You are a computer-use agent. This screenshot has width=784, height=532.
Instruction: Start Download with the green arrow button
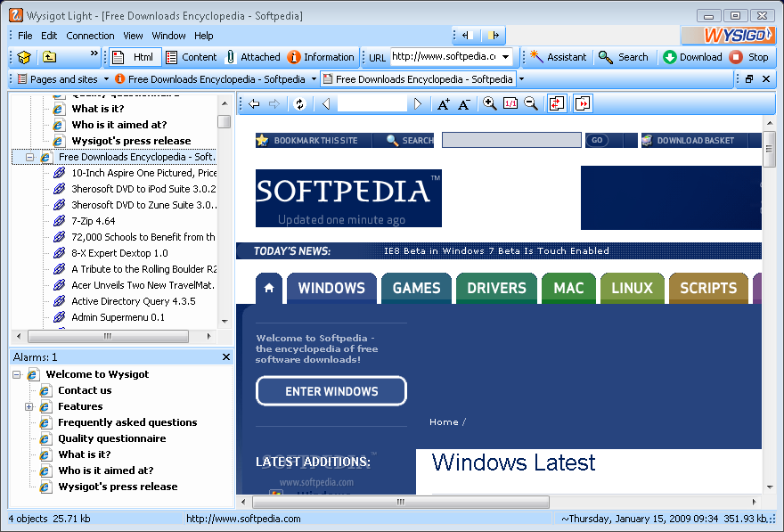[x=692, y=57]
